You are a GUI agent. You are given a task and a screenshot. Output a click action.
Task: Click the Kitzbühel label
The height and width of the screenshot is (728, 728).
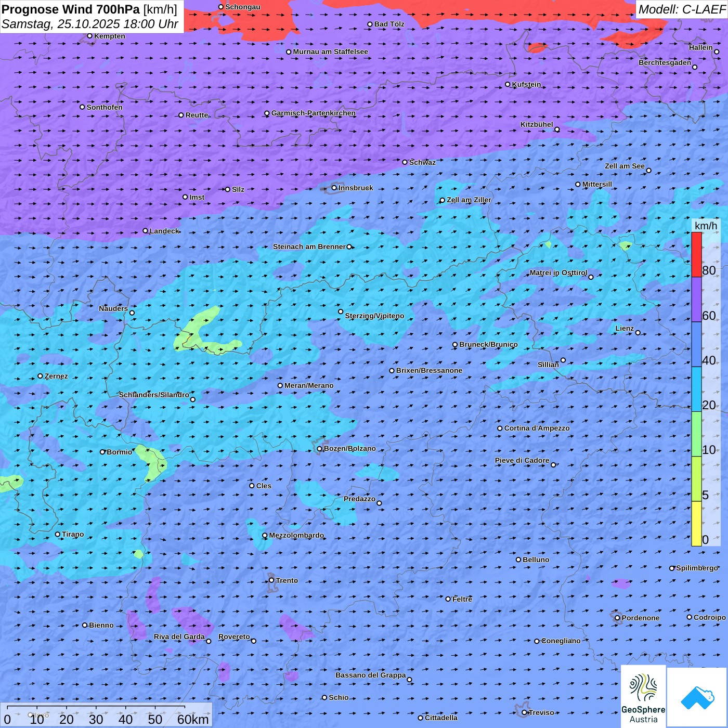[537, 124]
